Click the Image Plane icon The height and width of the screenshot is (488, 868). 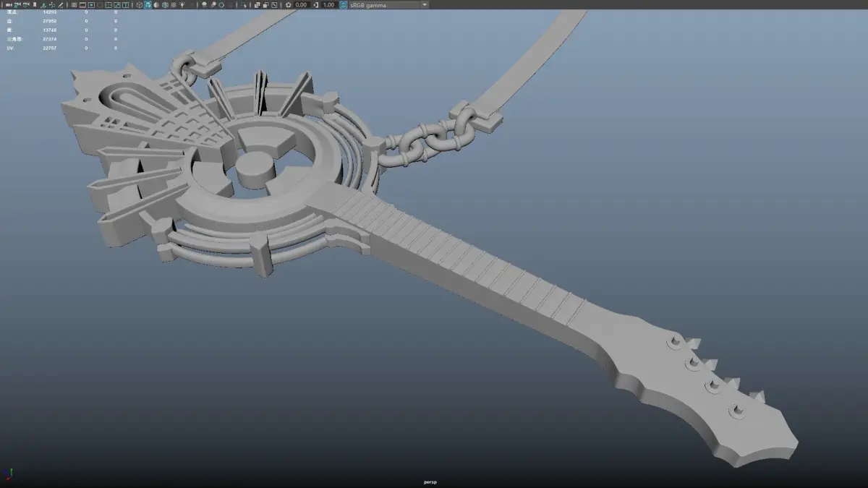click(x=43, y=4)
